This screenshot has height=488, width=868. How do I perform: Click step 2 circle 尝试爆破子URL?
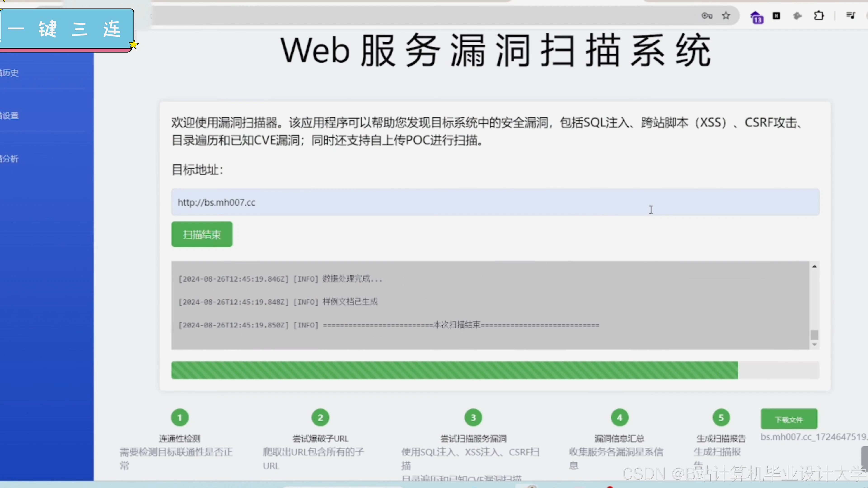tap(320, 418)
